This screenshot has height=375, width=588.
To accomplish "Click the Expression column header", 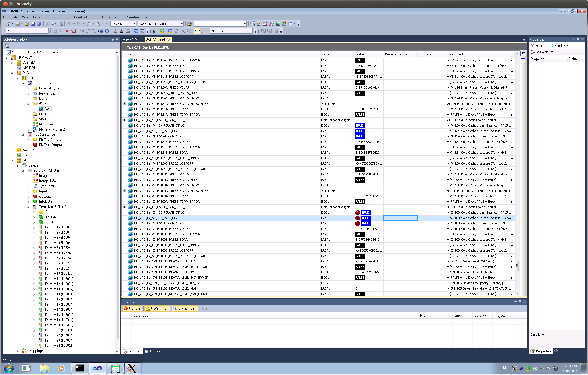I will tap(221, 54).
